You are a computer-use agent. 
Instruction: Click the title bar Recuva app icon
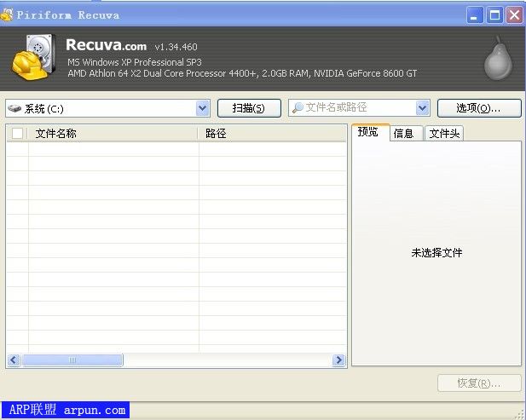coord(7,14)
